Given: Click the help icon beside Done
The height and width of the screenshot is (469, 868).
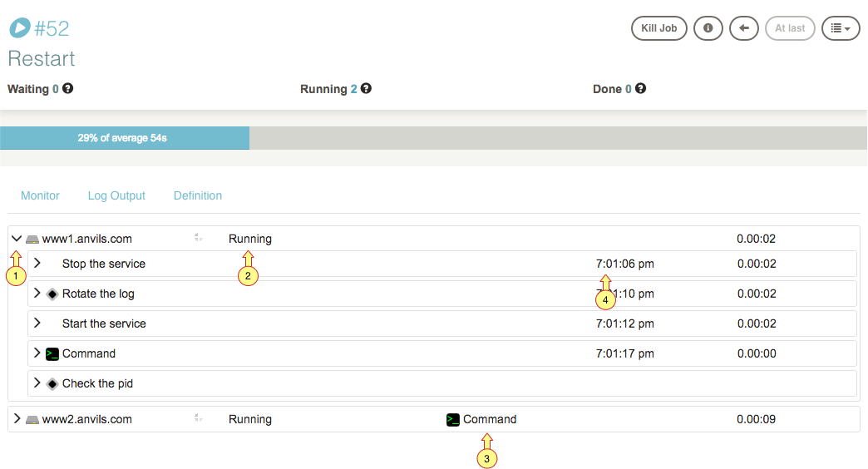Looking at the screenshot, I should [x=641, y=88].
